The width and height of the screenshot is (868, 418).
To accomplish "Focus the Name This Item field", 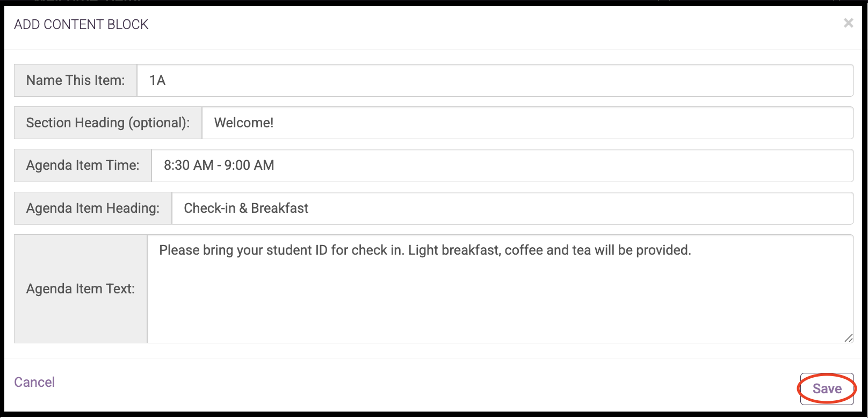I will (495, 81).
